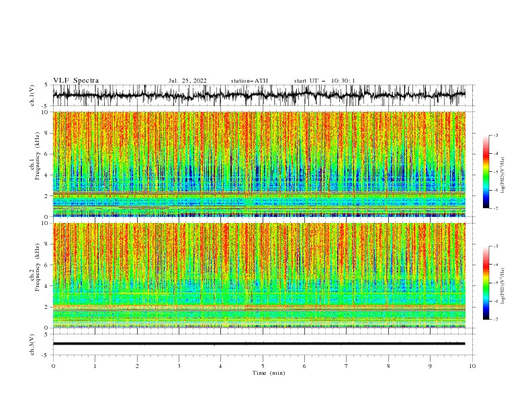532x411 pixels.
Task: Click the ch.2 frequency spectrogram plot
Action: [x=259, y=275]
